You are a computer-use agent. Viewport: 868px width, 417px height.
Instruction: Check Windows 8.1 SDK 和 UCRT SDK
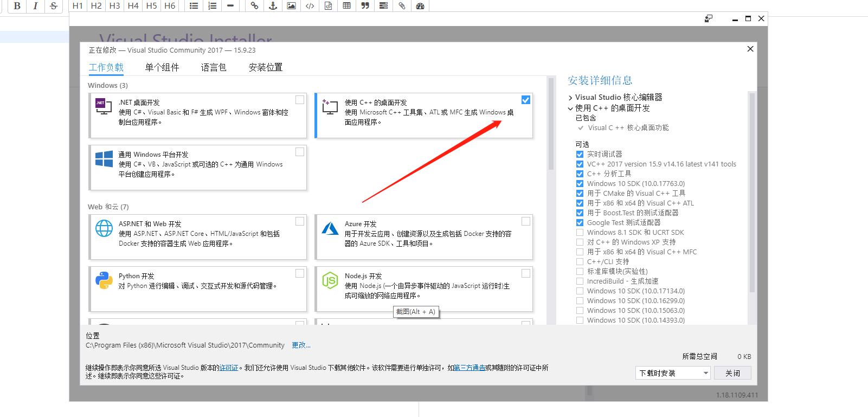point(580,233)
